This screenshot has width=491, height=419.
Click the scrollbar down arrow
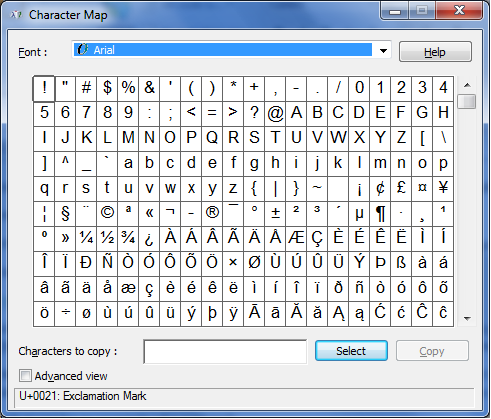click(467, 319)
